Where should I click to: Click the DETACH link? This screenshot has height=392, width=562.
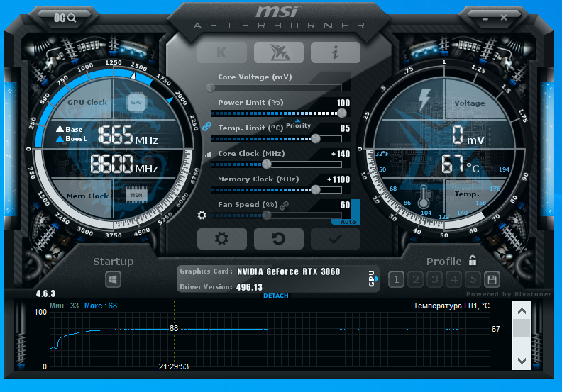click(275, 296)
